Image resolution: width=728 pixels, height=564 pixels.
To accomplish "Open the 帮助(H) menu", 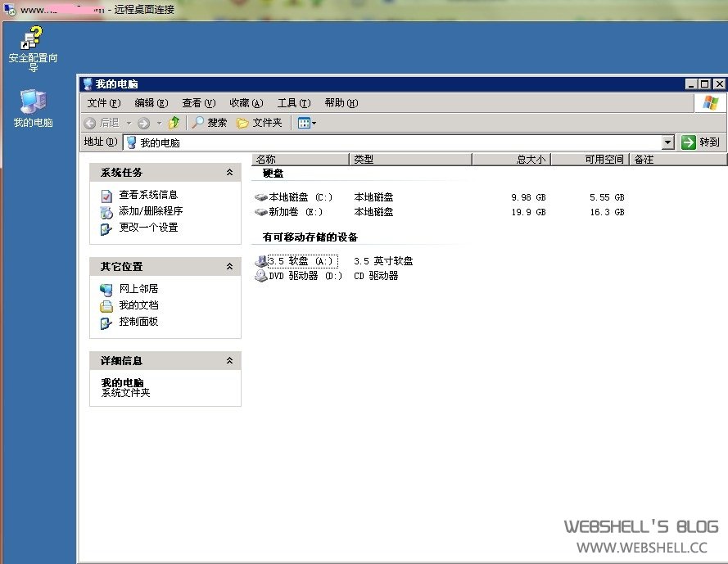I will pyautogui.click(x=341, y=103).
